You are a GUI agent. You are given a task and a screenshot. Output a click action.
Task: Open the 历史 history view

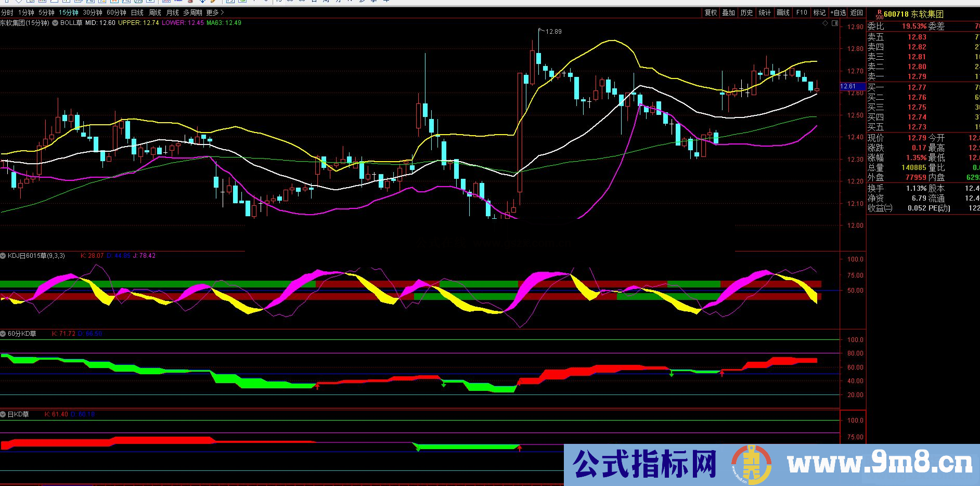coord(746,12)
